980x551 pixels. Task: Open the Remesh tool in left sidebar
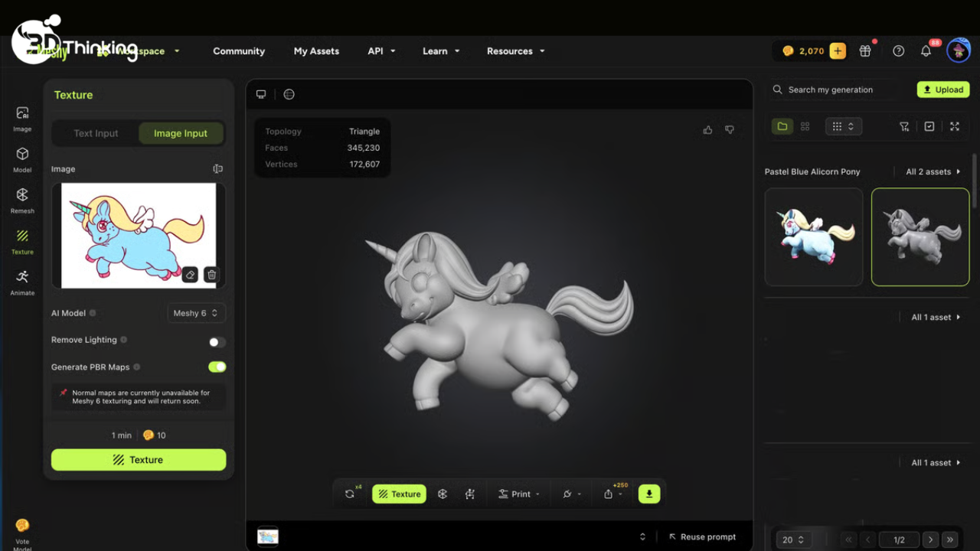(22, 201)
